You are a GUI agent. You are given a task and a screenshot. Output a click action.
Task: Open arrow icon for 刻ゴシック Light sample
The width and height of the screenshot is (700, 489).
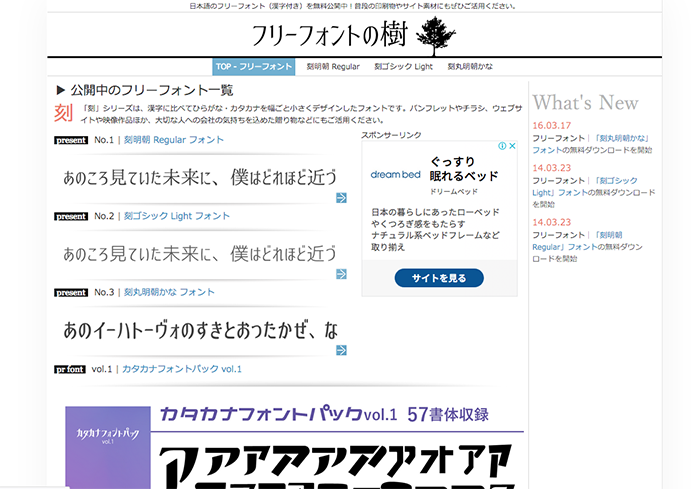(341, 274)
